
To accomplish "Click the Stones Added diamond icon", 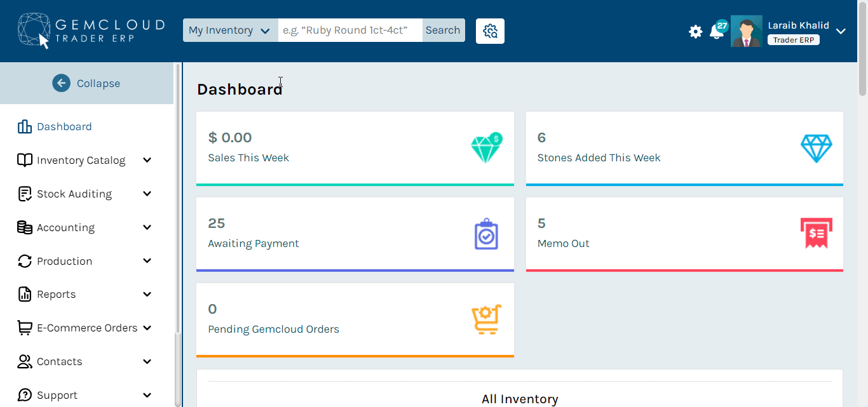I will [x=816, y=148].
